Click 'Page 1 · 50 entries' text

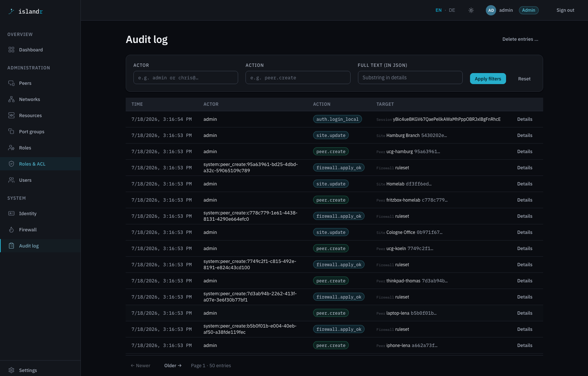click(x=211, y=365)
